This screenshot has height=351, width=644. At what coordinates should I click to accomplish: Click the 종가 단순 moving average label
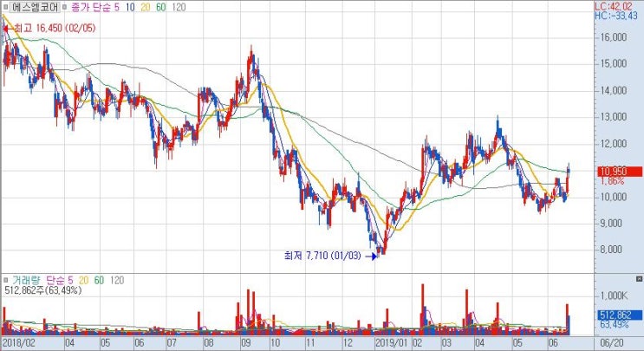[x=90, y=8]
